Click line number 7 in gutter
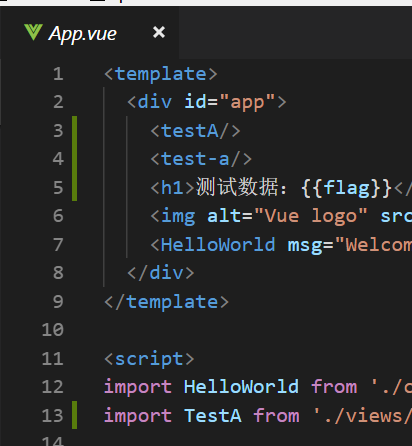This screenshot has width=412, height=446. (58, 245)
